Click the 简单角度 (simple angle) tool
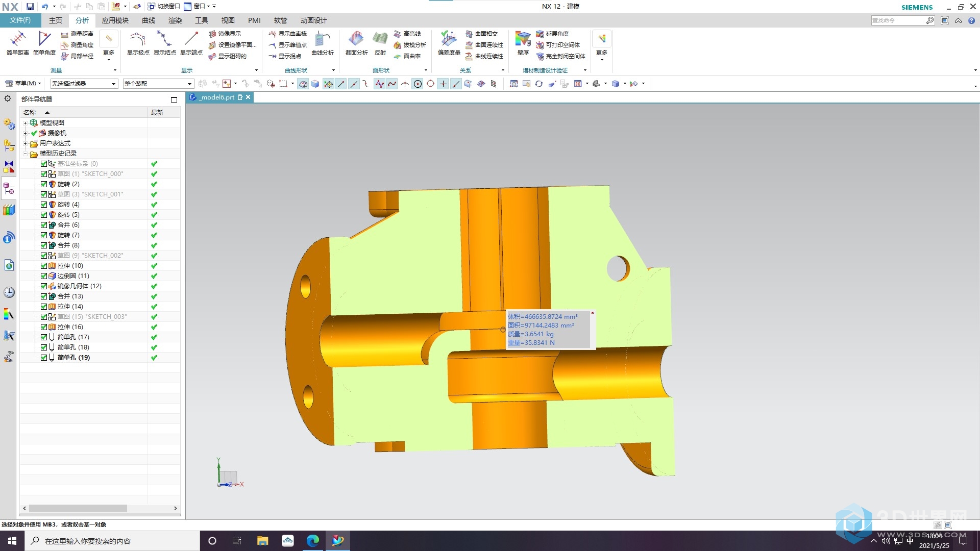This screenshot has height=551, width=980. coord(44,43)
